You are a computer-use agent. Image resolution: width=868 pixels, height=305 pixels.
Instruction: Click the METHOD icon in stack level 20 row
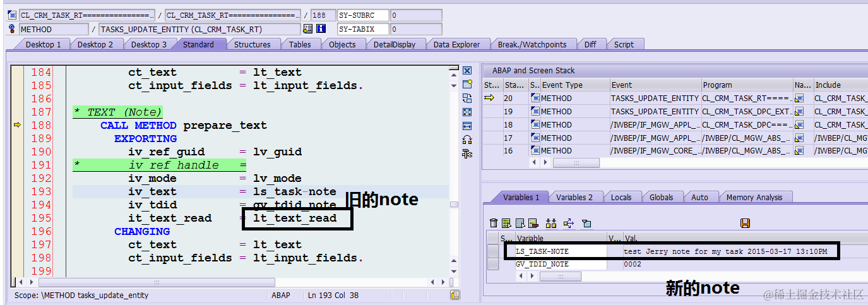[x=535, y=98]
